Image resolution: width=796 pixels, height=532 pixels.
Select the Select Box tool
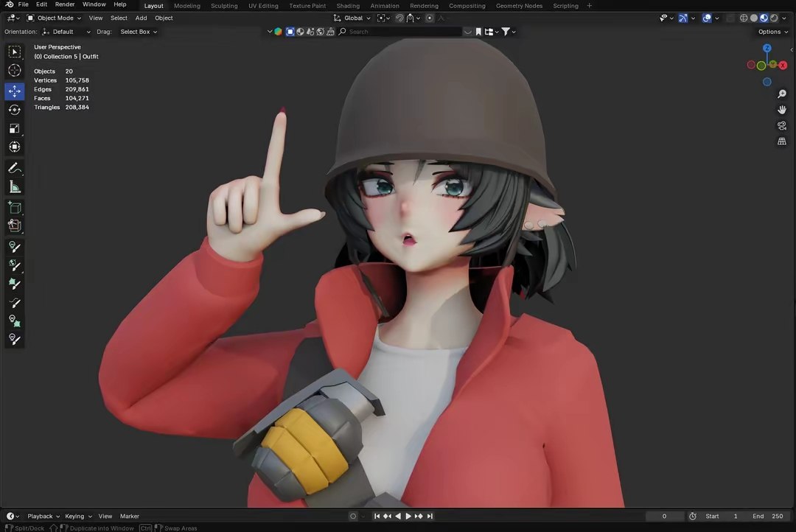[x=14, y=52]
